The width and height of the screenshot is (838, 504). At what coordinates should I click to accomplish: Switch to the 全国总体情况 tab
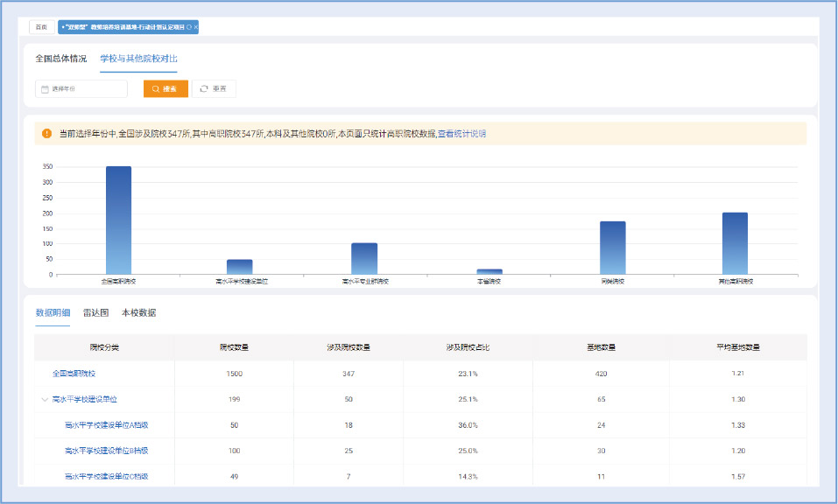click(60, 59)
